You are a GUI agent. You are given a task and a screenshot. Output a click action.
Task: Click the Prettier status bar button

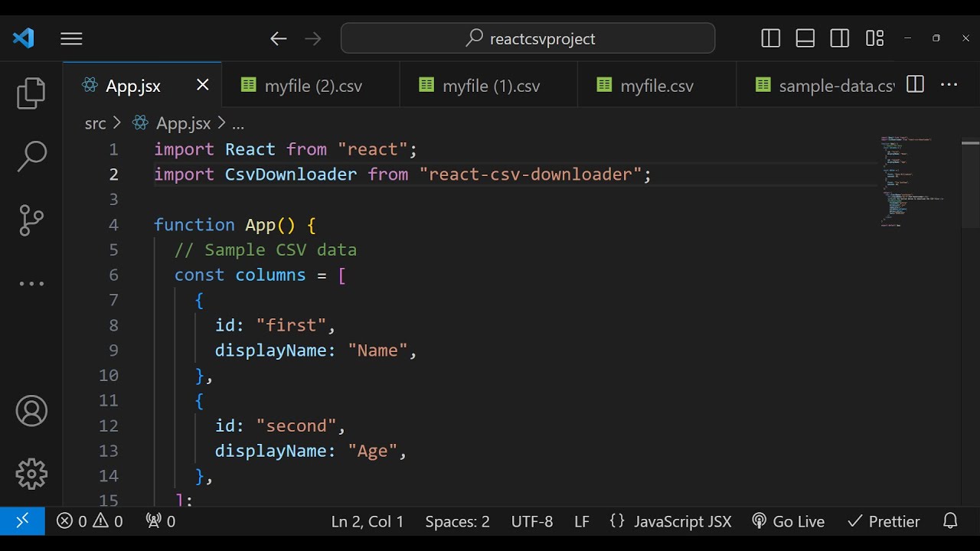coord(884,521)
